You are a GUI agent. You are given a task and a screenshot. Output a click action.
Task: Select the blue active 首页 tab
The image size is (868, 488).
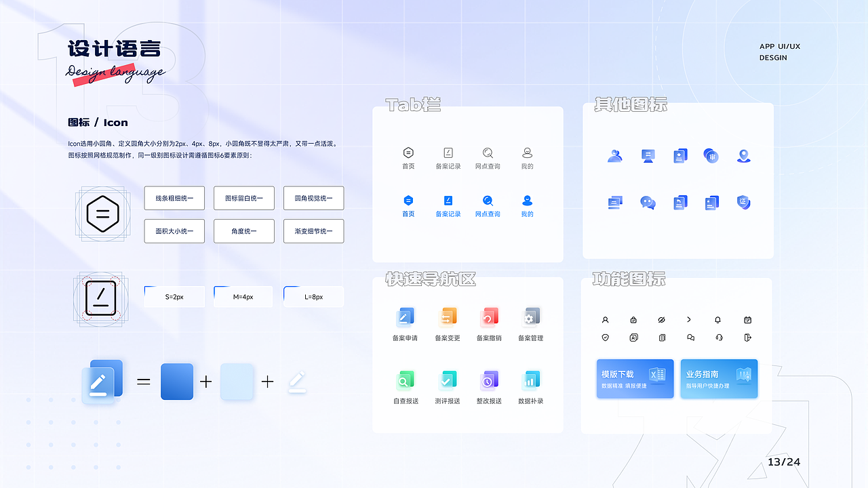click(x=408, y=206)
